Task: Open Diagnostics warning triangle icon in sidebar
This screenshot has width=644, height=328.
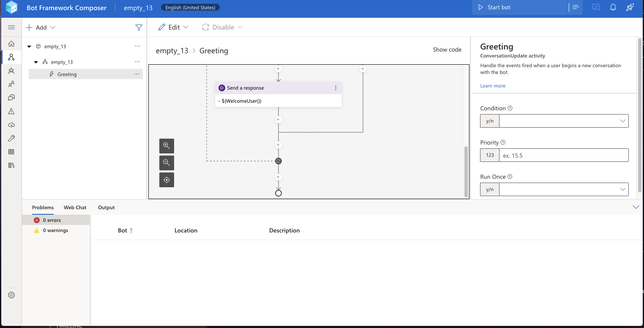Action: tap(11, 111)
